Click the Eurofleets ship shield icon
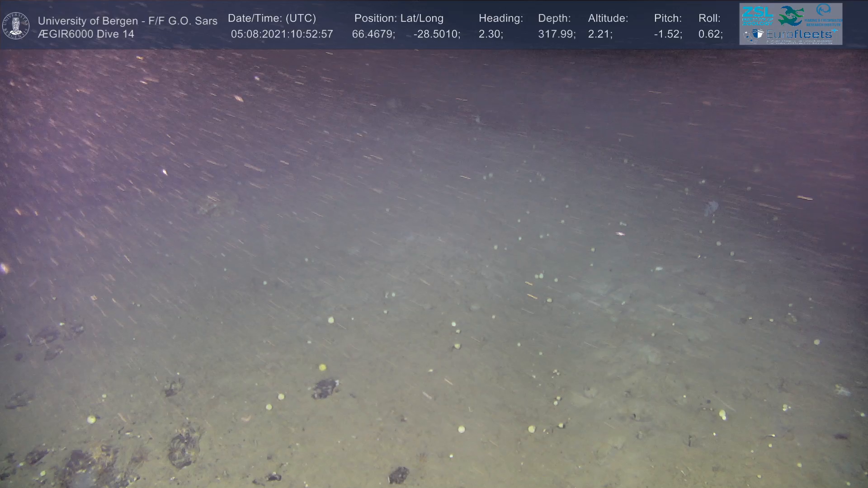 tap(758, 34)
